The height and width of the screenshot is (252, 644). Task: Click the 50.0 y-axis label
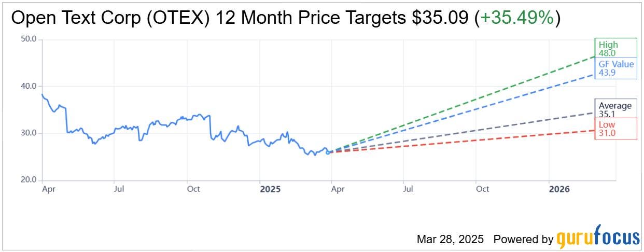point(27,39)
